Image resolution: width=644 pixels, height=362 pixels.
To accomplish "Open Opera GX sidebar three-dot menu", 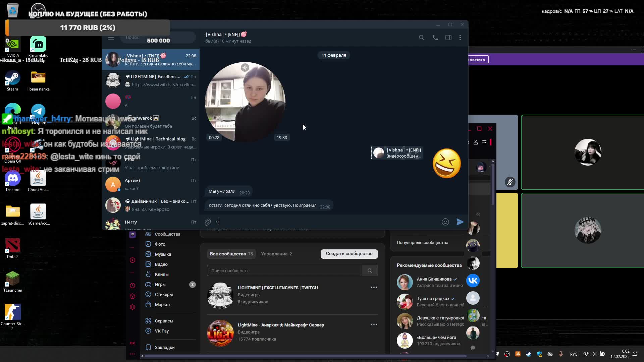I will tap(132, 354).
